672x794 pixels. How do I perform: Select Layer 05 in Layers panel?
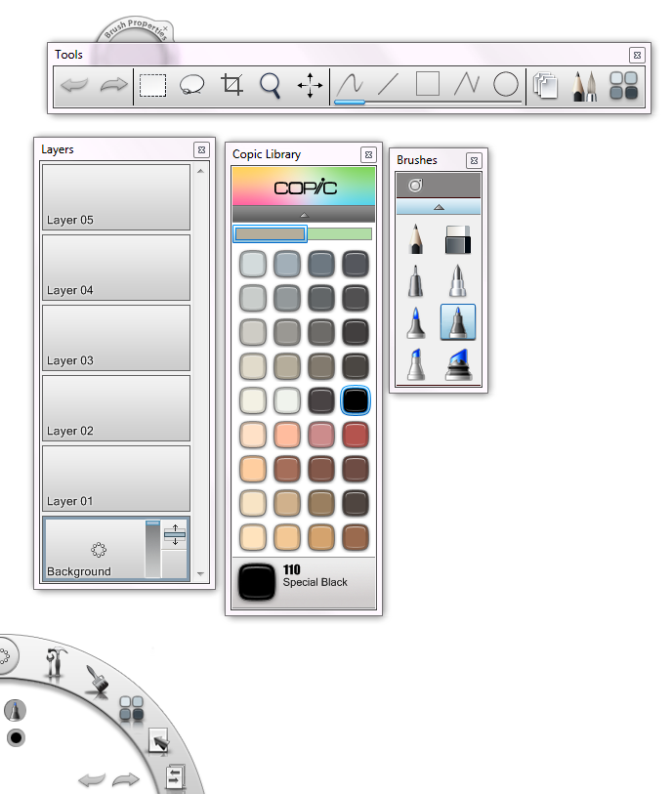(x=116, y=197)
